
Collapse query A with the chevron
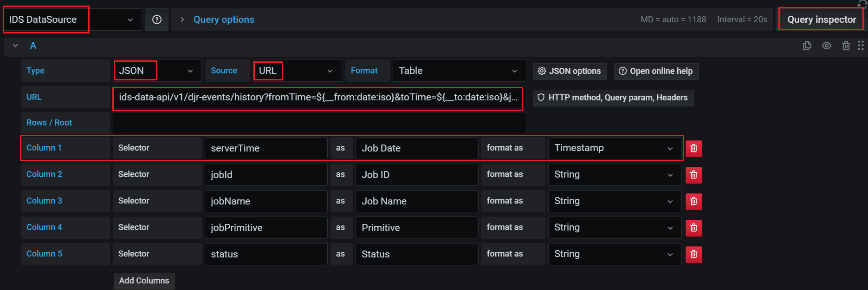15,46
